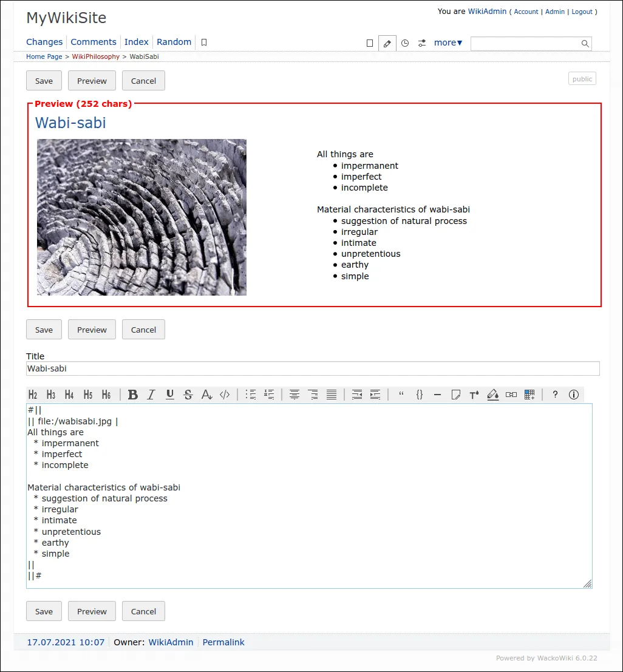Image resolution: width=623 pixels, height=672 pixels.
Task: Apply bold formatting in the editor toolbar
Action: coord(133,395)
